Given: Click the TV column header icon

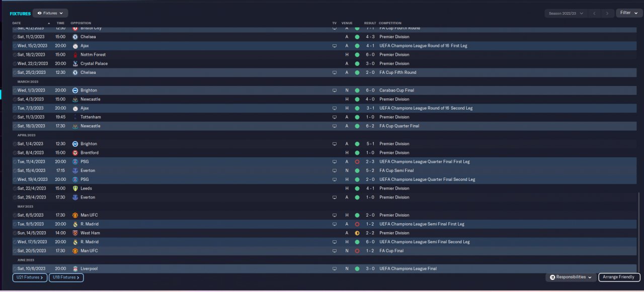Looking at the screenshot, I should 334,23.
